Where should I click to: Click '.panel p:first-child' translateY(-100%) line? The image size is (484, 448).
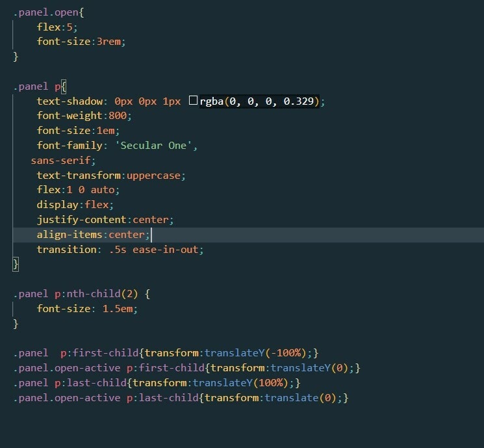[166, 353]
